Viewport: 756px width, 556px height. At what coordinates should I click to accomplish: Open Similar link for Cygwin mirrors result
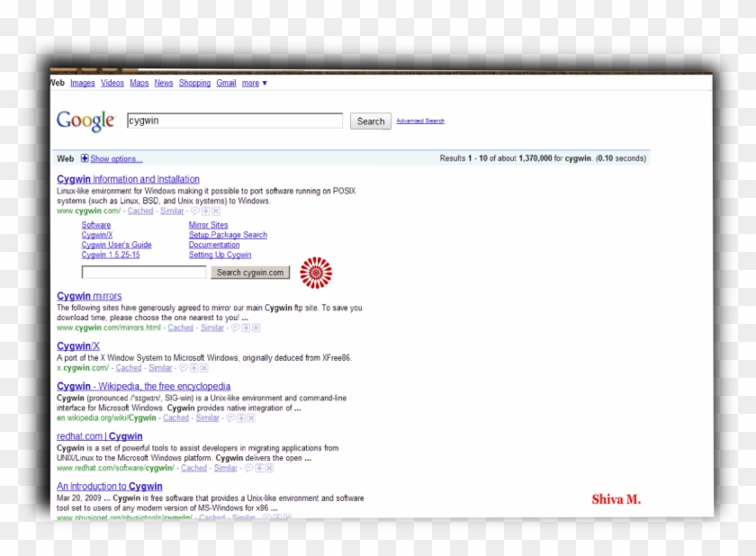tap(212, 327)
